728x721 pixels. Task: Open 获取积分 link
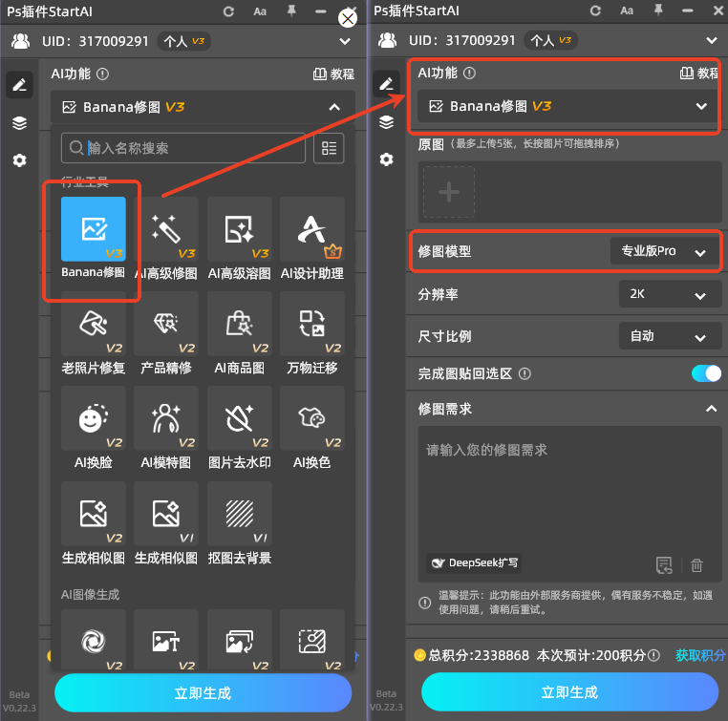[x=700, y=655]
